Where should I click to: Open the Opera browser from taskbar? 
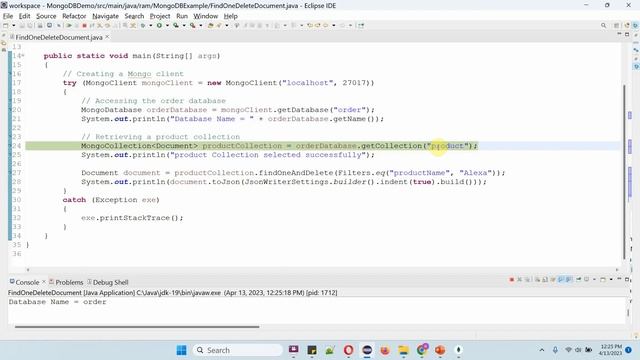(x=349, y=350)
